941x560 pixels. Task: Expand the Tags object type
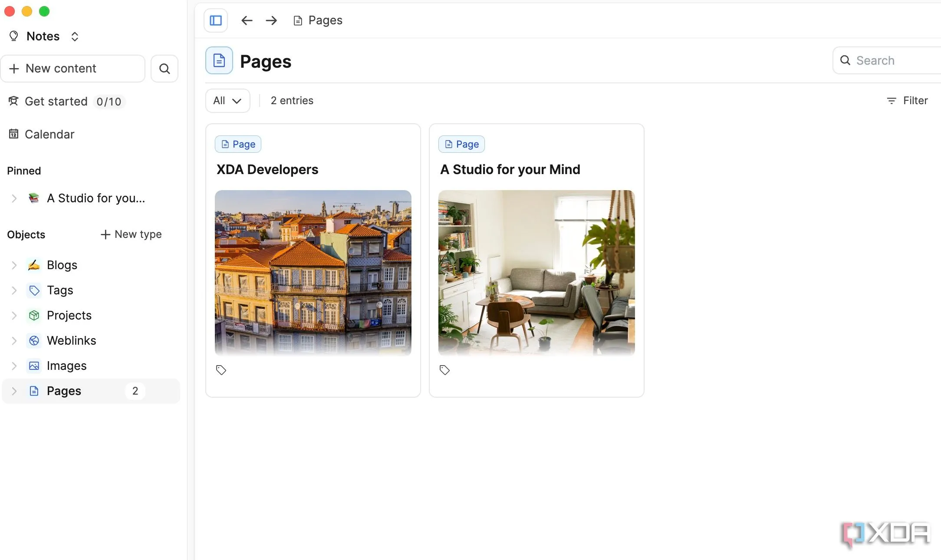pyautogui.click(x=14, y=290)
